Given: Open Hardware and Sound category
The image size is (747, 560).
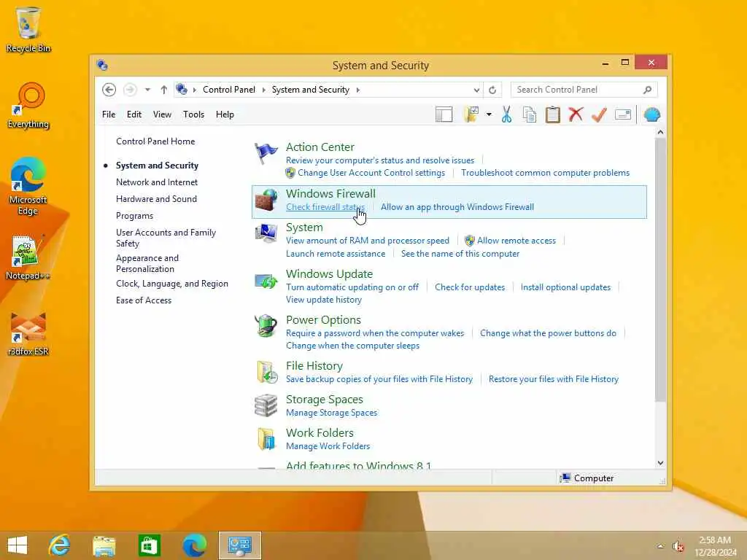Looking at the screenshot, I should [156, 199].
